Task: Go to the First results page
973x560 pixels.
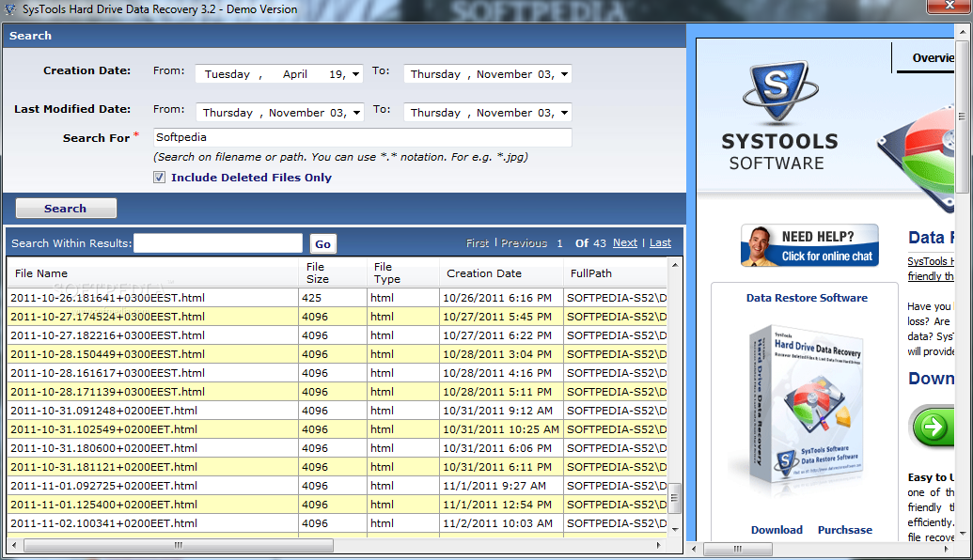Action: [x=478, y=243]
